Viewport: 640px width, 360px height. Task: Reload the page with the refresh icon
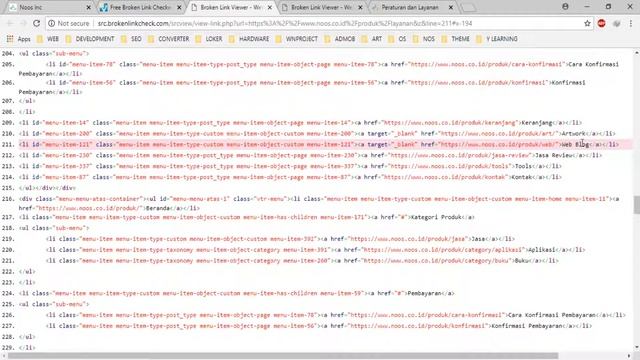(36, 23)
